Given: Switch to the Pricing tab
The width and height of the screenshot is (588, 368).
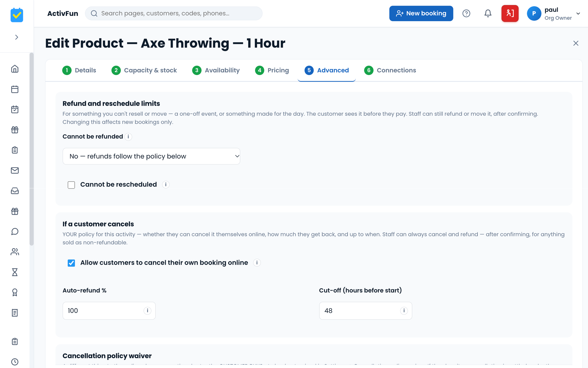Looking at the screenshot, I should [x=272, y=70].
